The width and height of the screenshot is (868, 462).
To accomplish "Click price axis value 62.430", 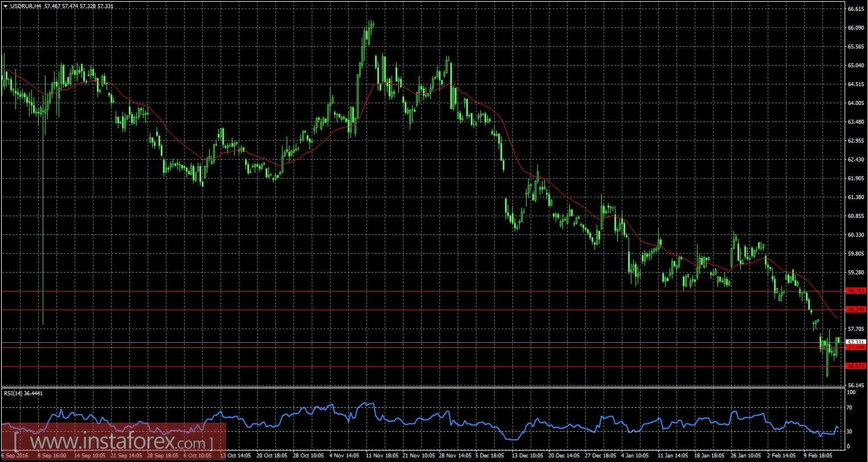I will point(857,160).
